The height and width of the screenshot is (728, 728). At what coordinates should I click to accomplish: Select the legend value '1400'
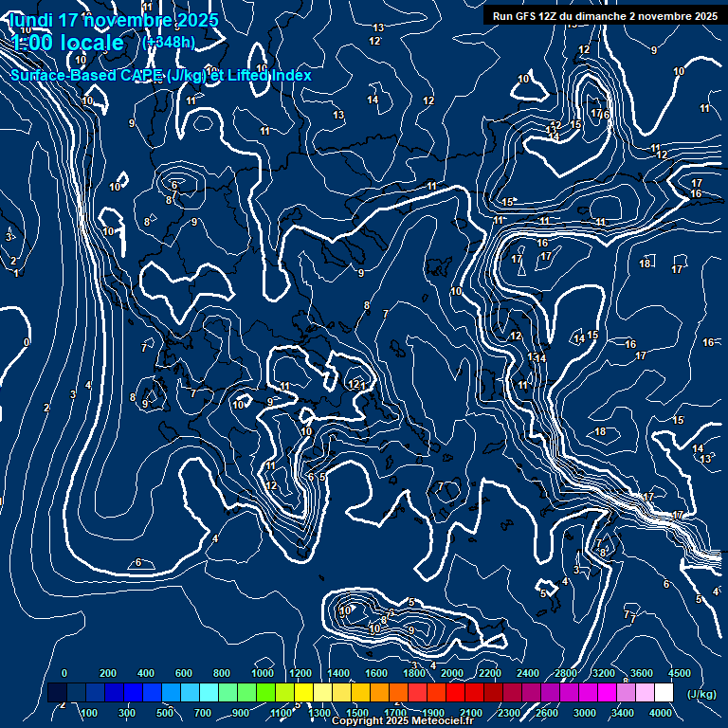pos(338,673)
